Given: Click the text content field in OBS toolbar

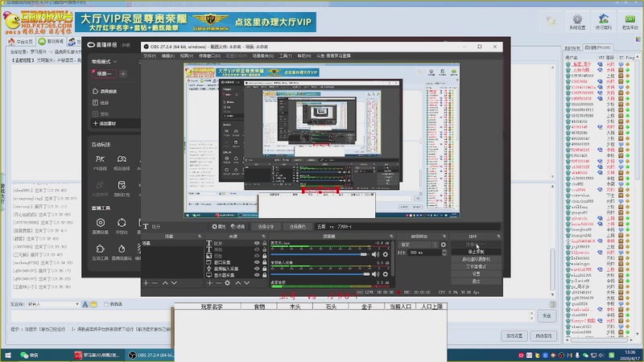Looking at the screenshot, I should coord(407,227).
